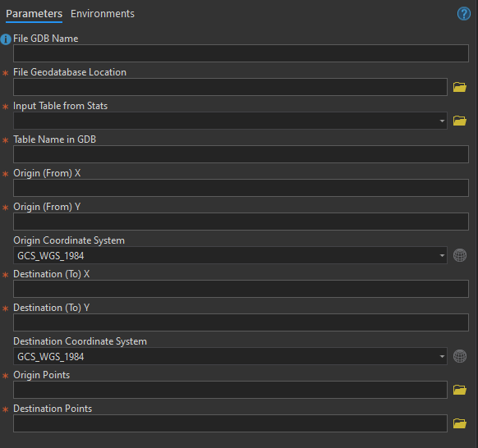Open globe icon for Origin Coordinate System
This screenshot has height=448, width=478.
click(460, 255)
